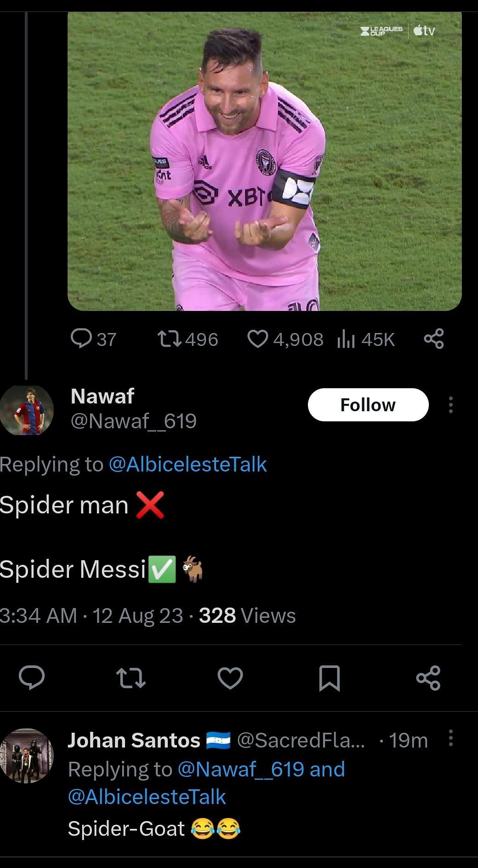This screenshot has width=478, height=868.
Task: Open Nawaf's profile picture
Action: pos(27,410)
